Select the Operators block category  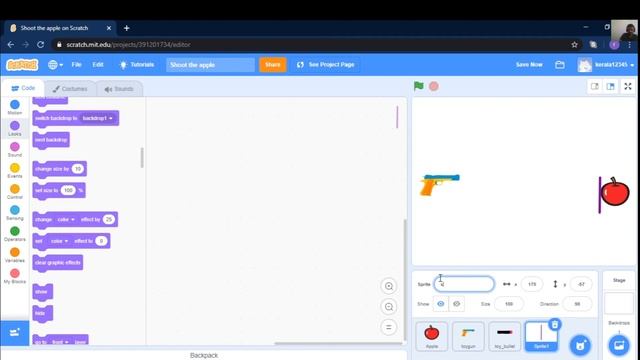pos(15,234)
